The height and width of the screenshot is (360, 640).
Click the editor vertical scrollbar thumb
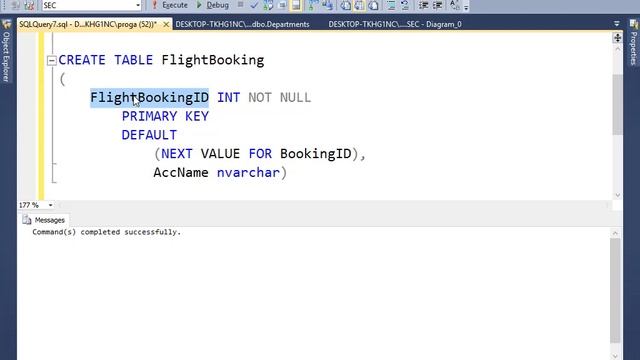[617, 105]
